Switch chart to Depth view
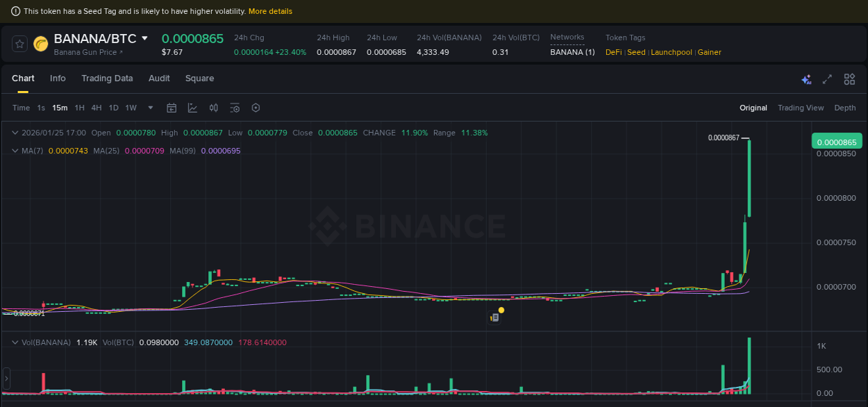This screenshot has height=407, width=868. coord(845,108)
